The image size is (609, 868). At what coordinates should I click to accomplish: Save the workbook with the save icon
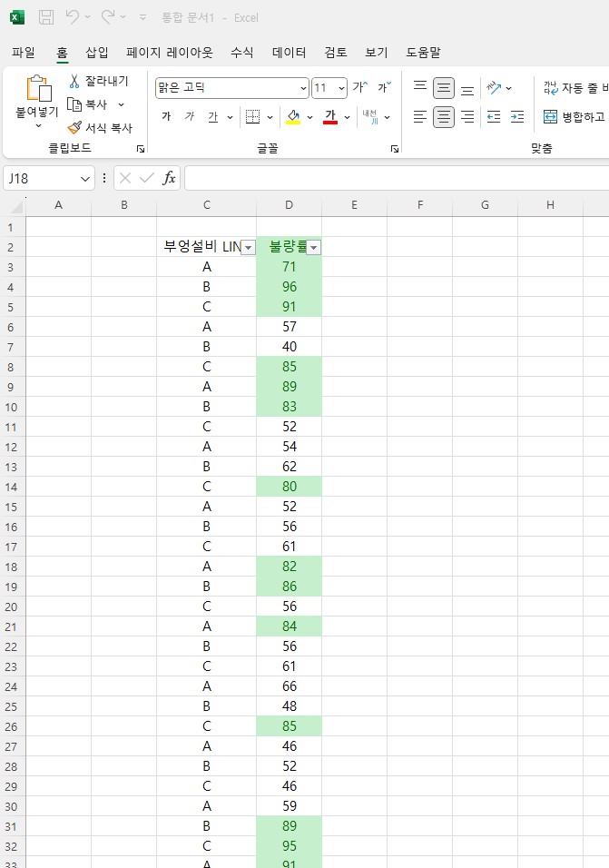(46, 17)
